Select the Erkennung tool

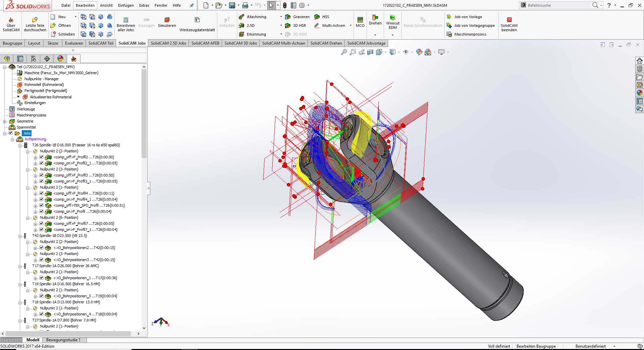click(x=253, y=34)
